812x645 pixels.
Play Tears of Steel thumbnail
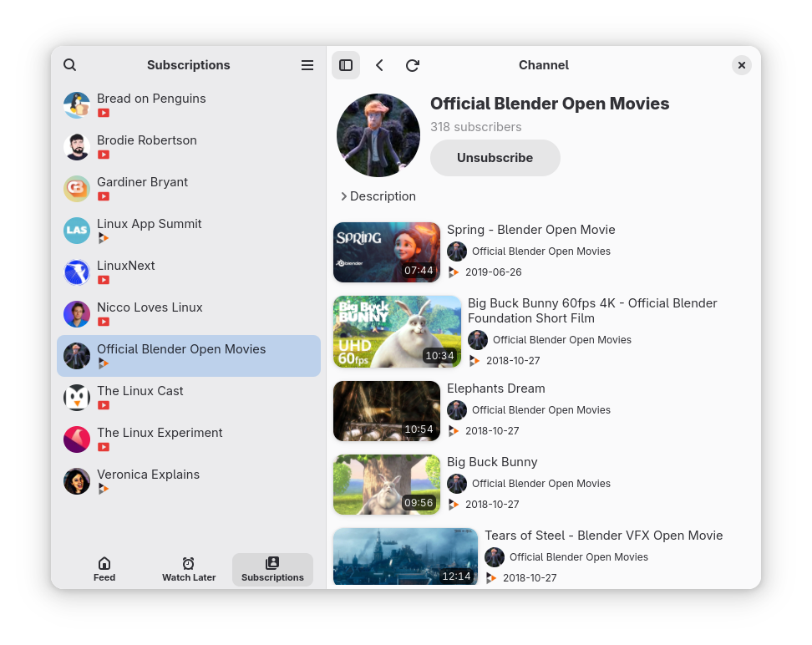pos(405,557)
